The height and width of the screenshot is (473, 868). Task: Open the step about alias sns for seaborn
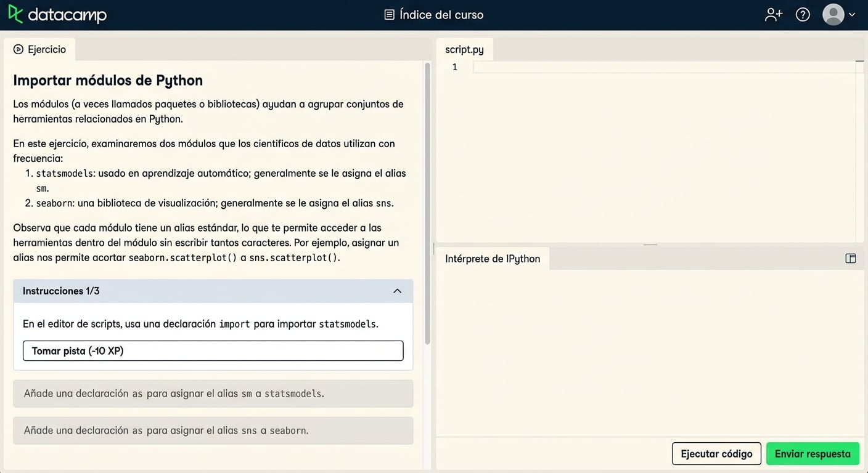213,431
